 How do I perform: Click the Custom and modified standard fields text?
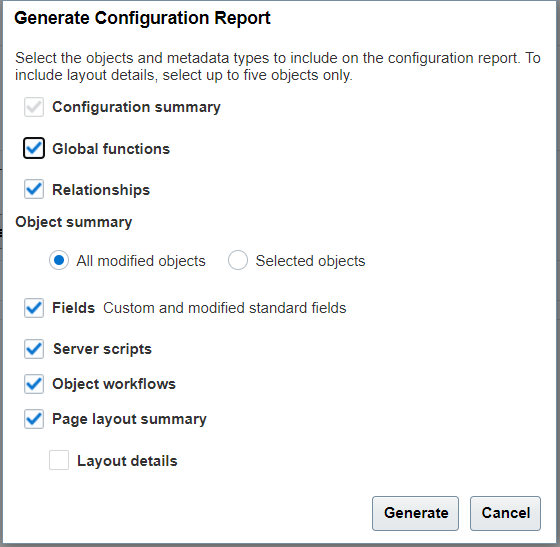(x=225, y=308)
